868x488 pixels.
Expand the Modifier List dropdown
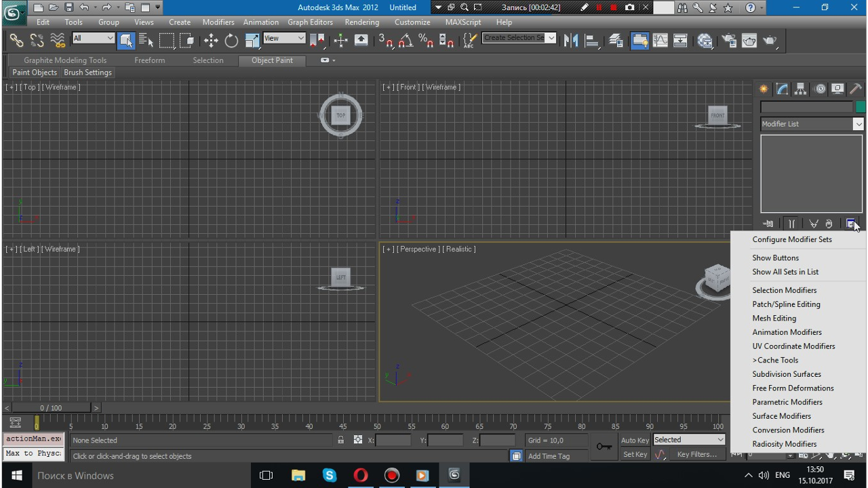tap(858, 124)
